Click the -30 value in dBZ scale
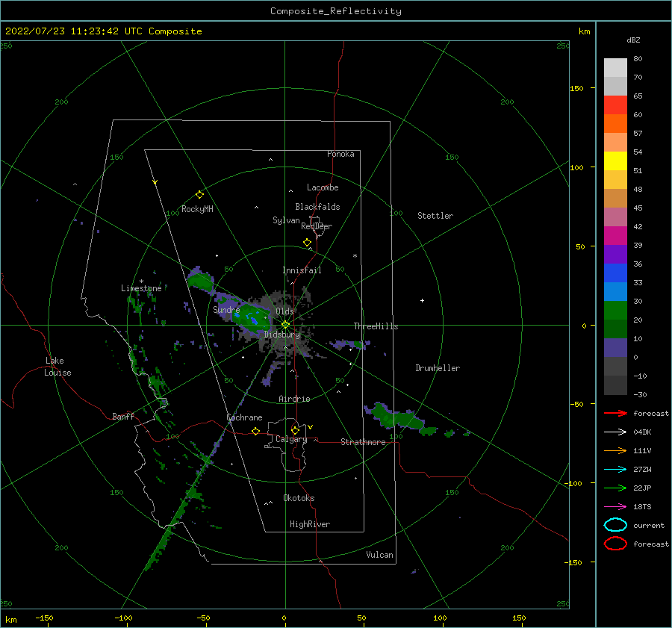The image size is (672, 628). [640, 394]
